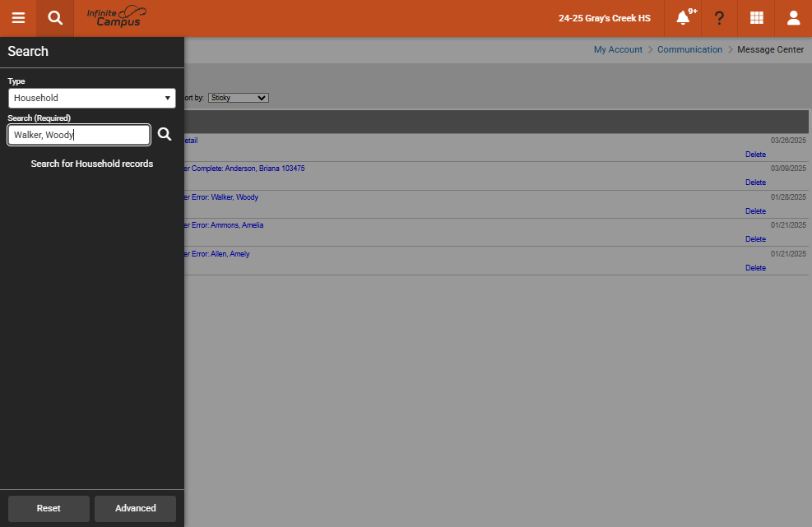812x527 pixels.
Task: Open the Error: Walker, Woody message
Action: tap(221, 197)
